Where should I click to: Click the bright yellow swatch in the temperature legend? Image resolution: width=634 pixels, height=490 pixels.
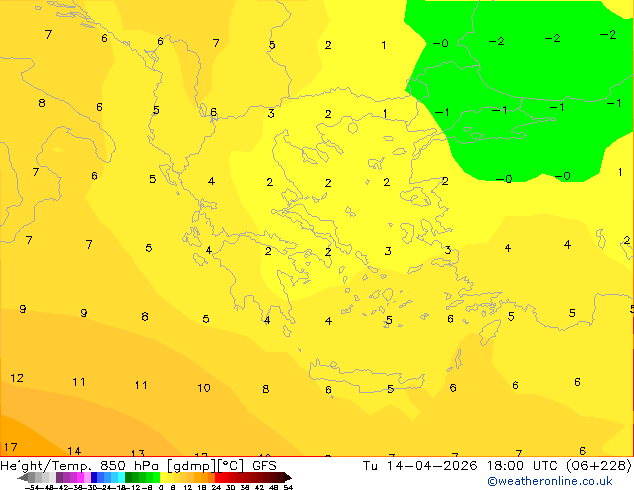pyautogui.click(x=163, y=477)
